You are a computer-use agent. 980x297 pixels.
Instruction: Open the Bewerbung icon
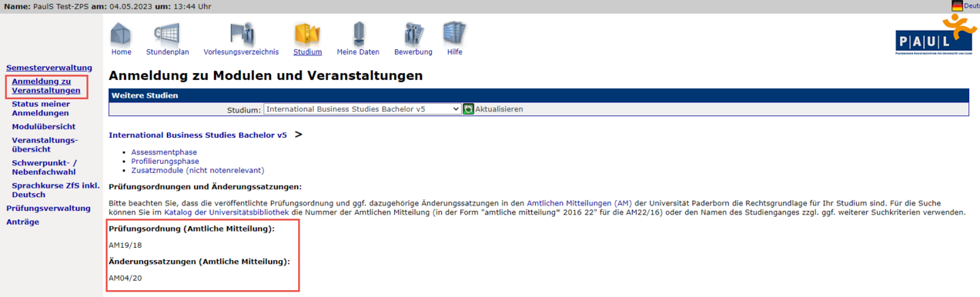(x=413, y=35)
